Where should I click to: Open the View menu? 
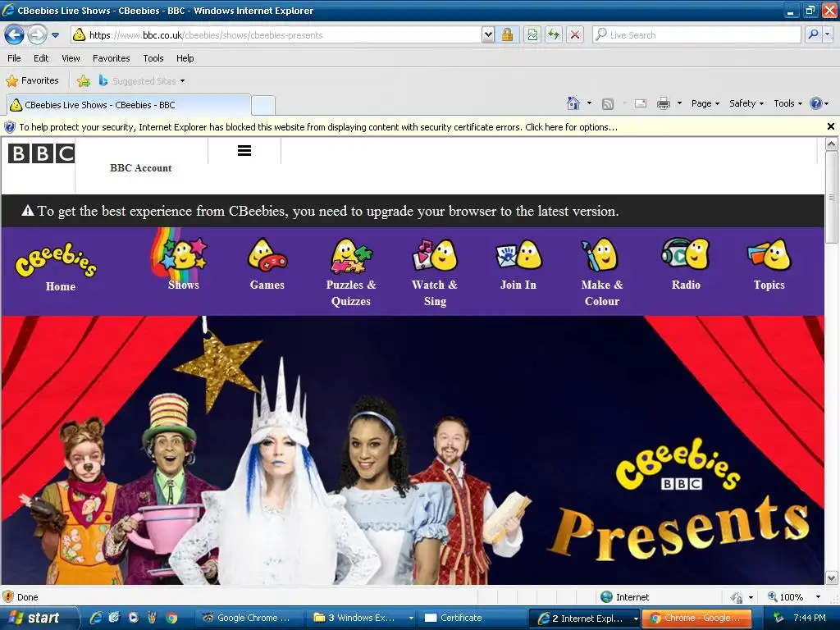(x=71, y=58)
